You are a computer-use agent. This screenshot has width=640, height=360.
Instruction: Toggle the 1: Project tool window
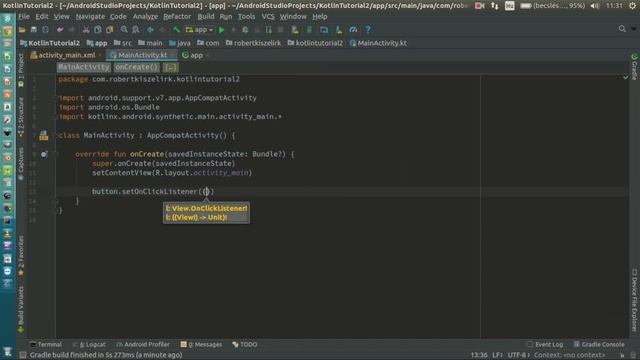[x=21, y=70]
